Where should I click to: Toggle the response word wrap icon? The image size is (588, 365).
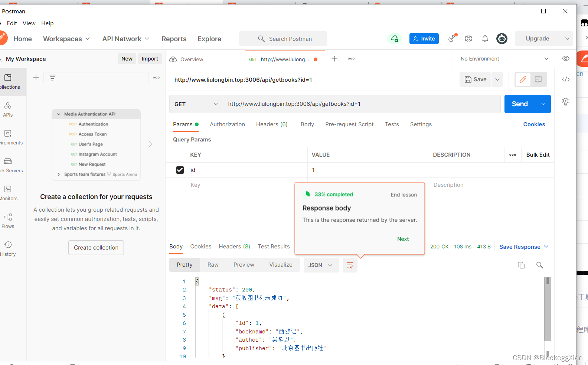[x=350, y=265]
